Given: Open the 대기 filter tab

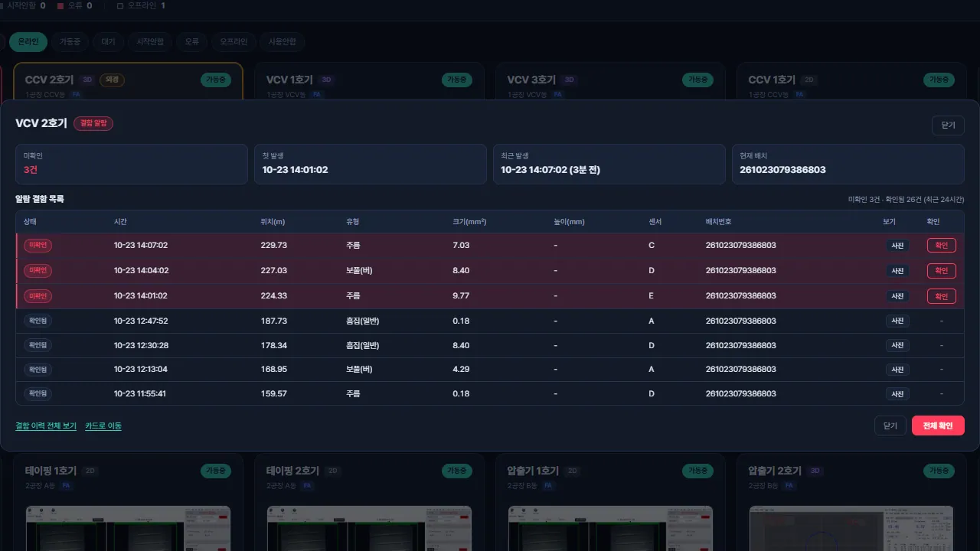Looking at the screenshot, I should [108, 42].
